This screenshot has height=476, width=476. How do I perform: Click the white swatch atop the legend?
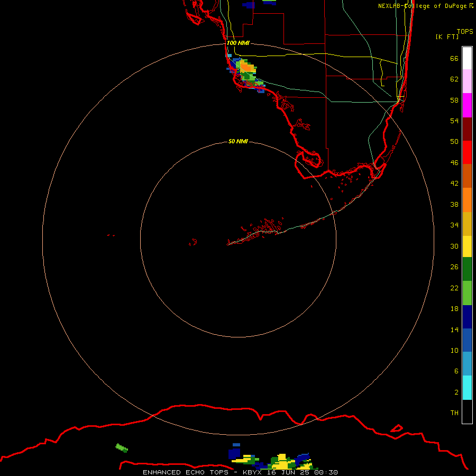pyautogui.click(x=467, y=58)
